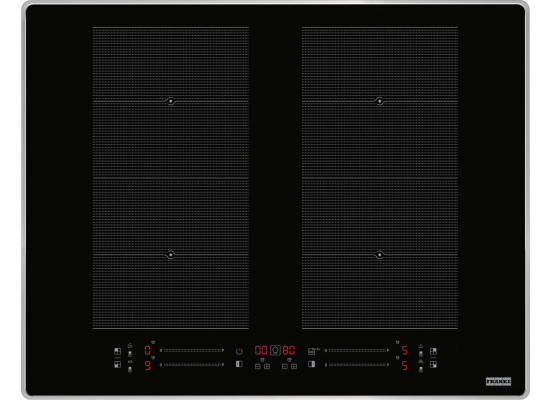Tap the right bridge-zone icon
Image resolution: width=550 pixels, height=400 pixels.
tap(311, 364)
